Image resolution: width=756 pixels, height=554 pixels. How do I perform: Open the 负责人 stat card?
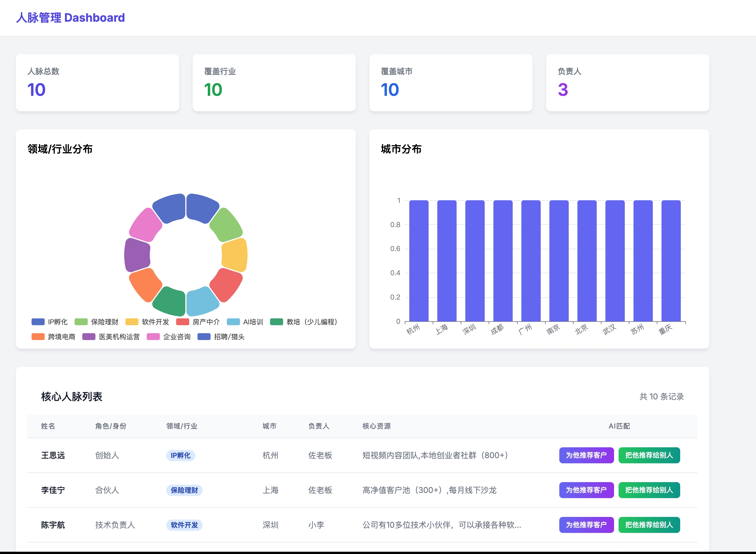(627, 83)
